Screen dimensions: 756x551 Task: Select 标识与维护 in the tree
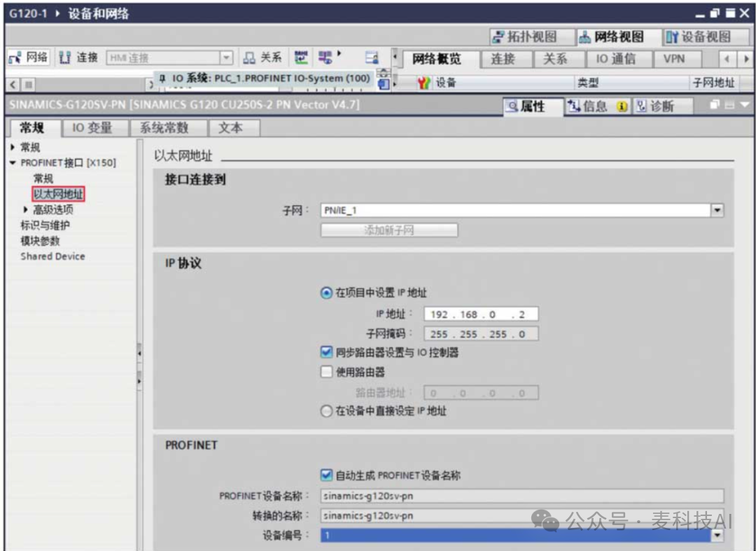(45, 225)
